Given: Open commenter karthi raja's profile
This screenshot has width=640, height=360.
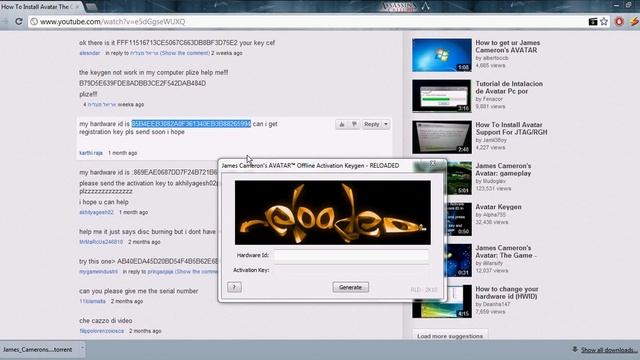Looking at the screenshot, I should coord(91,153).
